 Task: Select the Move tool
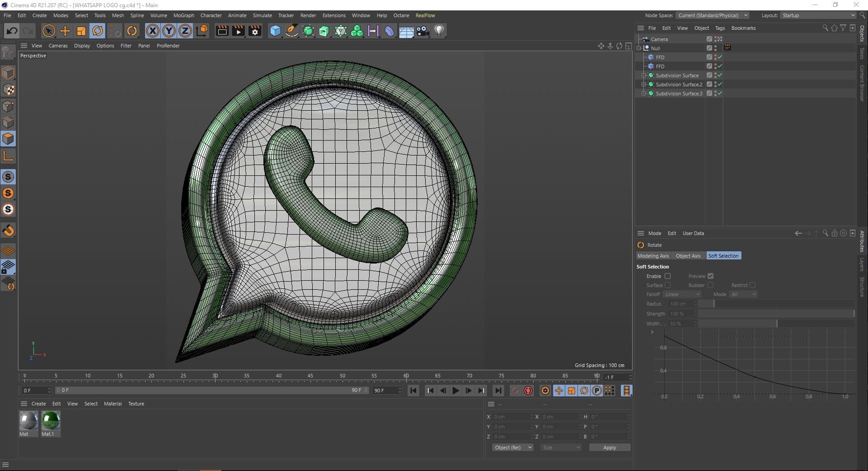tap(65, 31)
